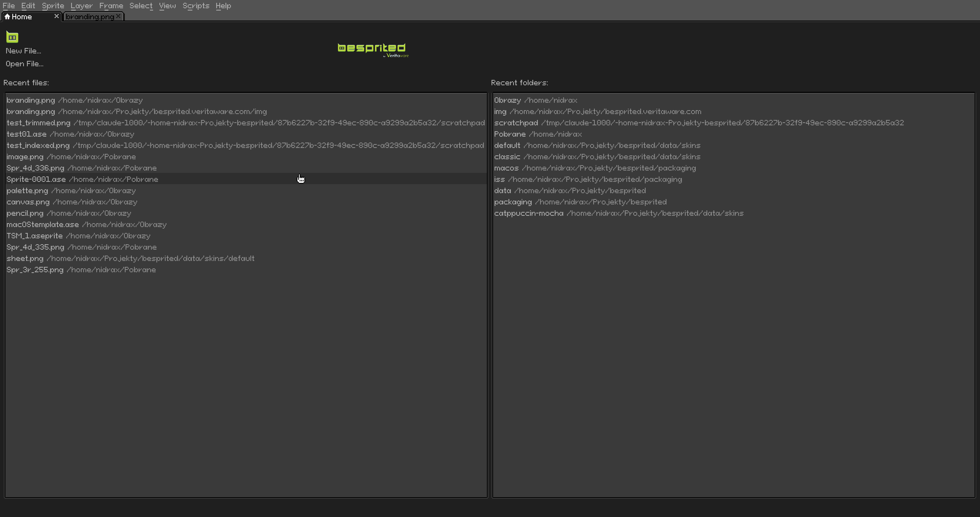Open the Layer menu
Screen dimensions: 980x517
(x=81, y=6)
